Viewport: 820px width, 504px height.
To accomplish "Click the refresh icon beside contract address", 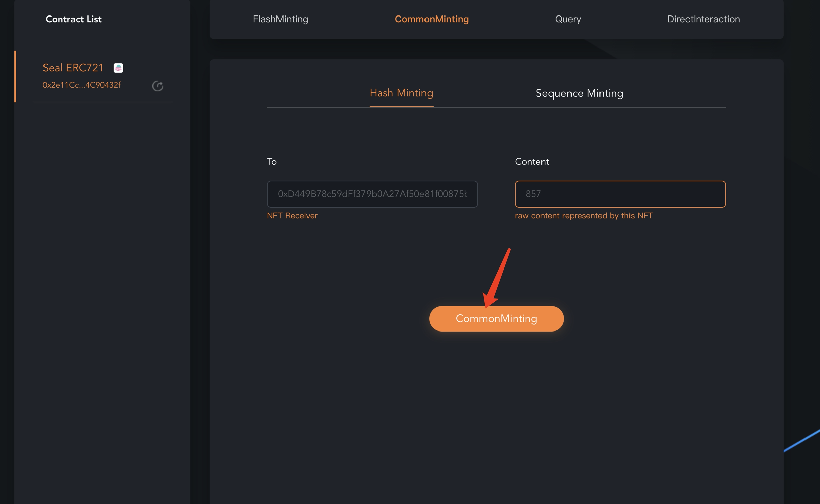I will 157,86.
